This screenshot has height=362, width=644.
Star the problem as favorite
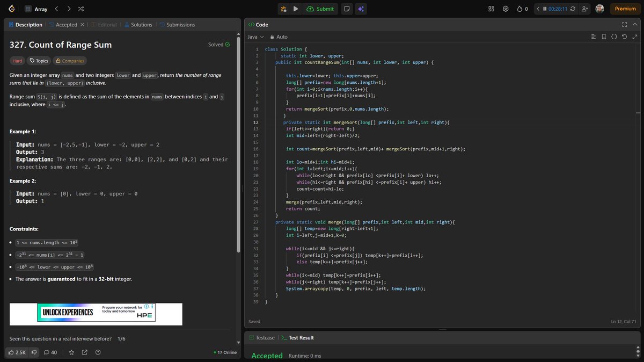71,352
